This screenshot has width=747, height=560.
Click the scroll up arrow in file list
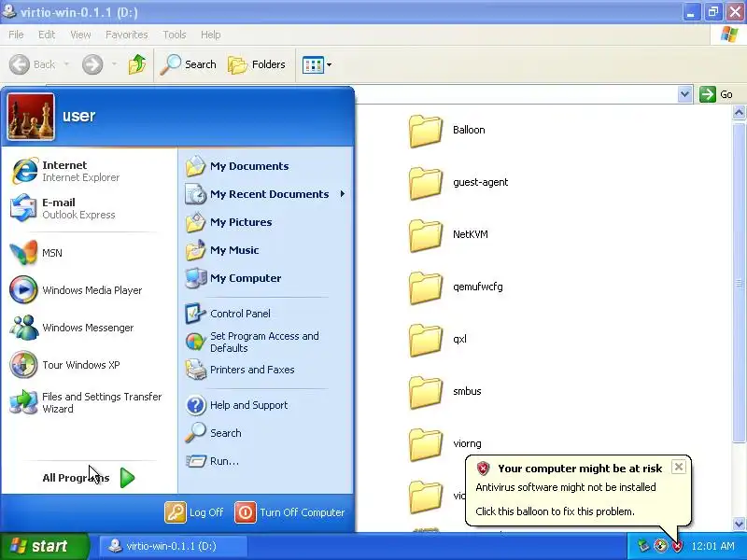click(x=739, y=112)
